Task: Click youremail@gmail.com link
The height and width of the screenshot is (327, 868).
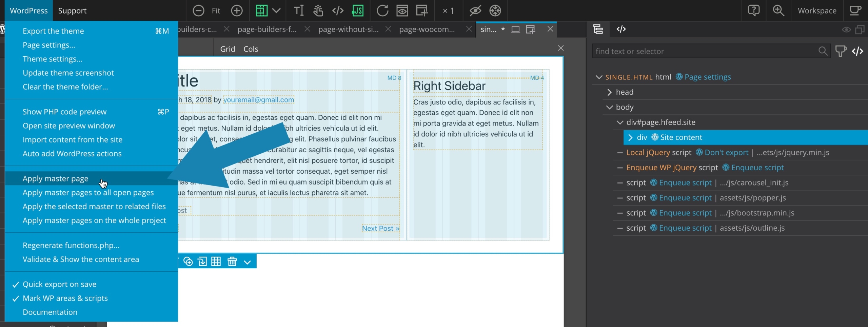Action: point(259,100)
